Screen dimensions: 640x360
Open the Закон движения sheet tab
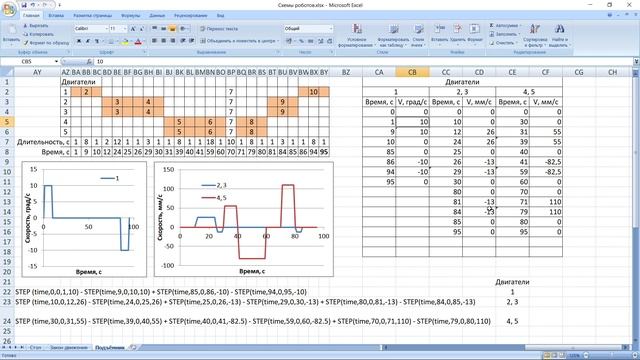tap(69, 348)
